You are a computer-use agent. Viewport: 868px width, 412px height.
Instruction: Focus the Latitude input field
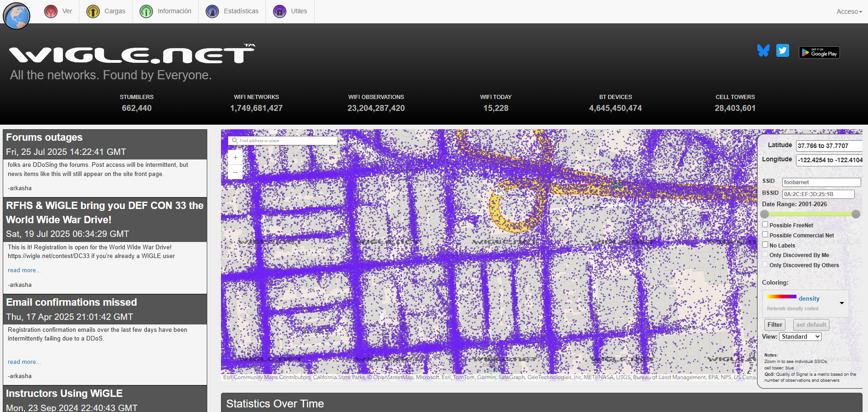[829, 146]
